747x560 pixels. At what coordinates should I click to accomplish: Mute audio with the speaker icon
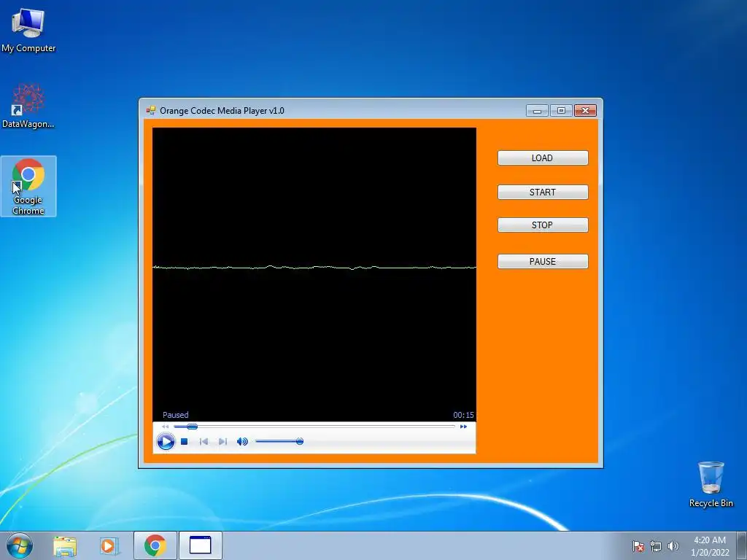[x=242, y=441]
